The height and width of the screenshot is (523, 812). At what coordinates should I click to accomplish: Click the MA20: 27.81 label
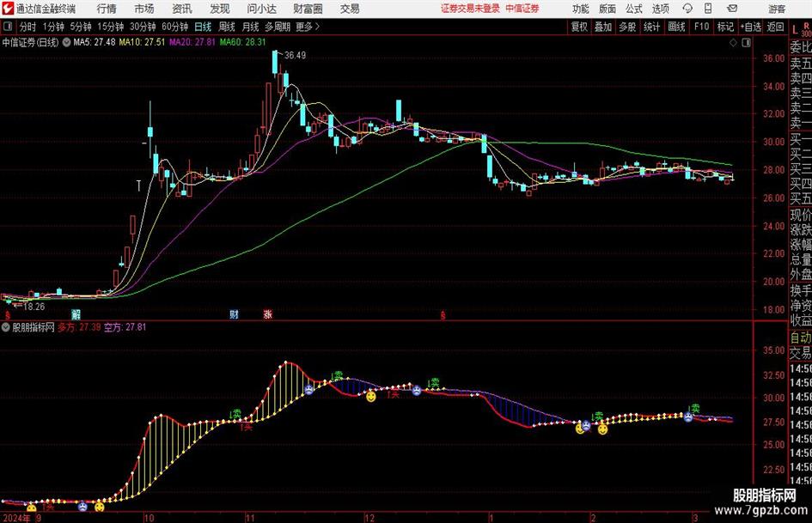[192, 42]
